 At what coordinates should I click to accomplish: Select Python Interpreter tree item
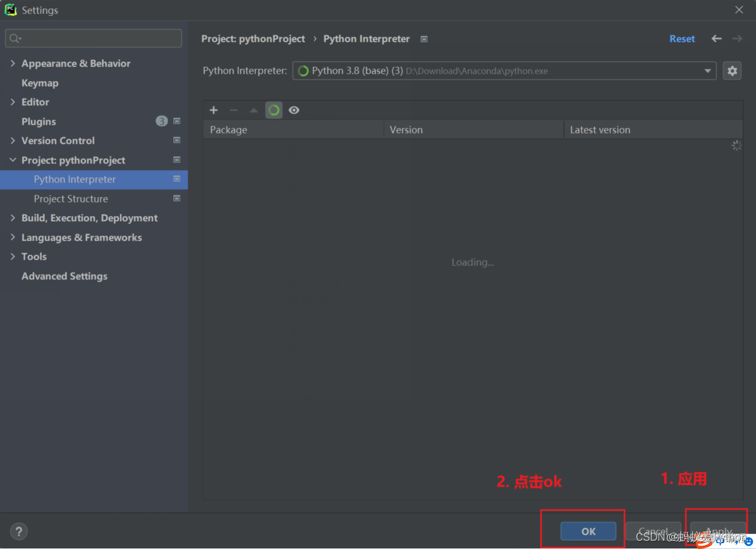[94, 179]
